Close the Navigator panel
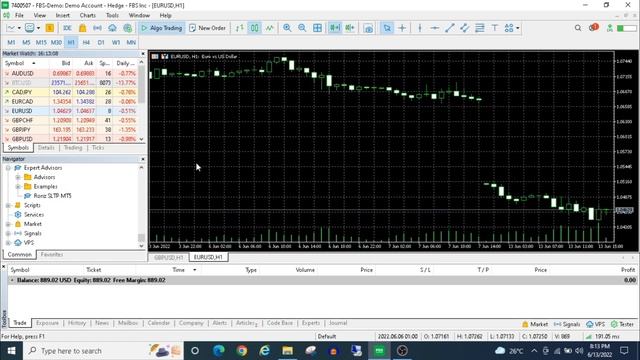This screenshot has width=640, height=360. point(143,159)
